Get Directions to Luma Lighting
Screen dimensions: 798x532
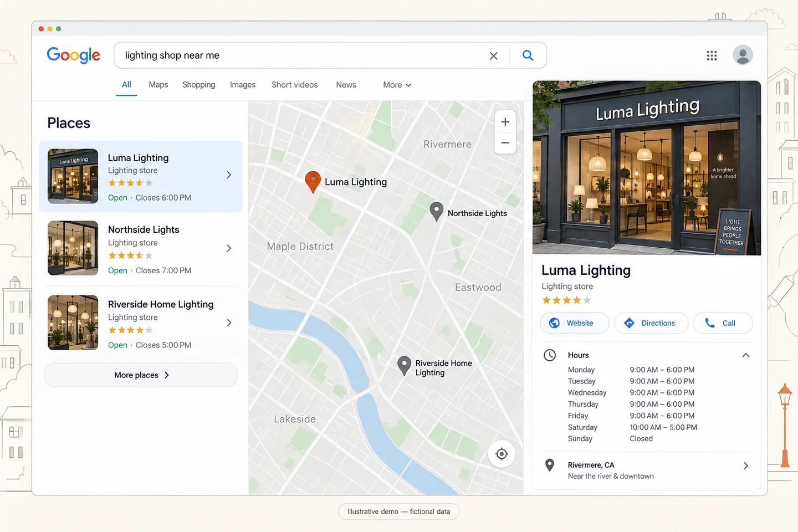click(x=651, y=323)
